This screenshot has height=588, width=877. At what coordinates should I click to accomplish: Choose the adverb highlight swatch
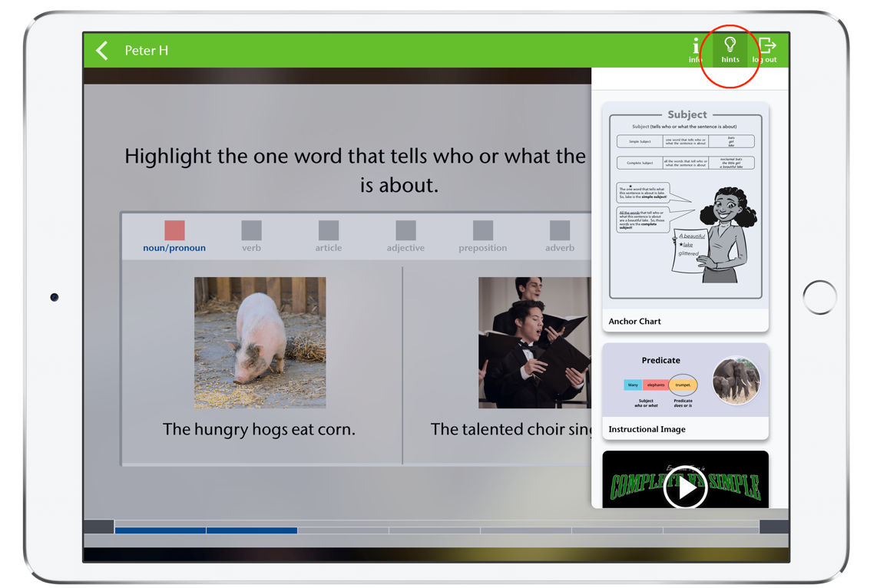[560, 230]
